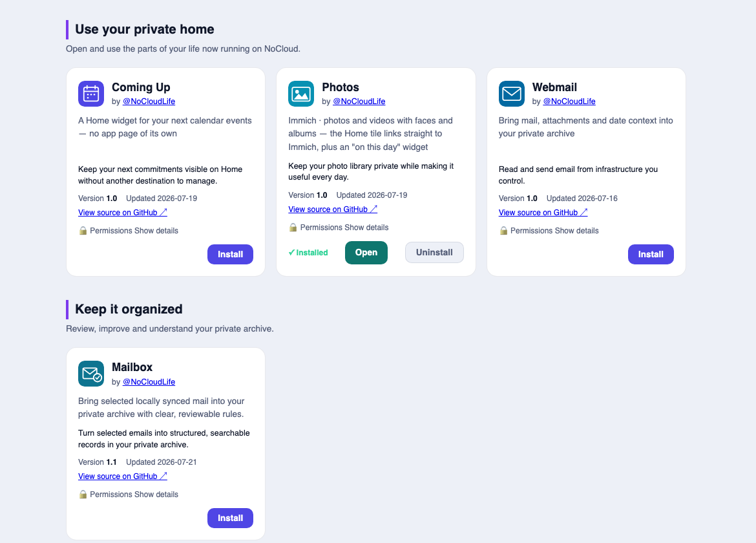Expand Permissions details for Webmail
Viewport: 756px width, 543px height.
point(576,231)
